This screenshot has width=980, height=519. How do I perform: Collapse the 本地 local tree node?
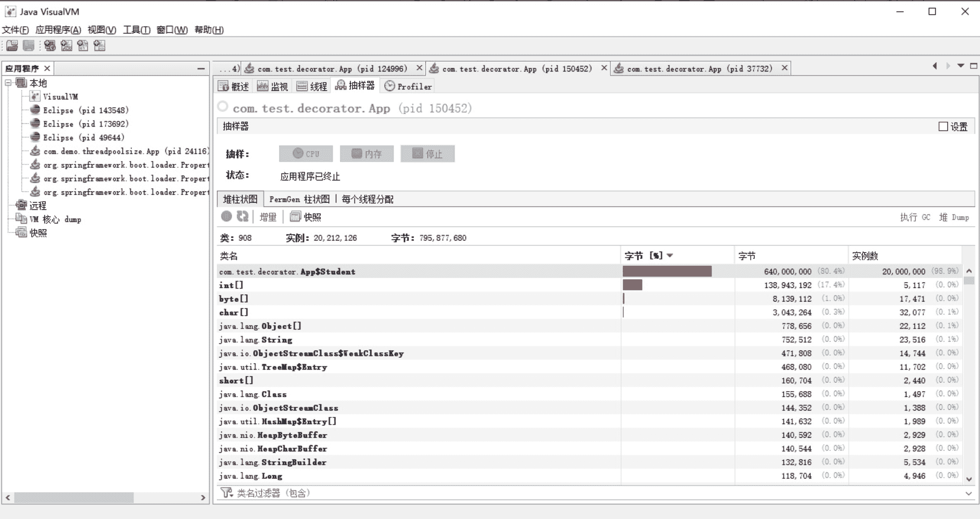pyautogui.click(x=8, y=83)
